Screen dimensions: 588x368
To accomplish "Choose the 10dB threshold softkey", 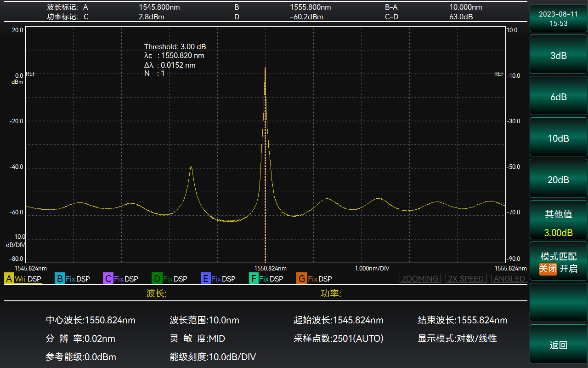I will point(558,138).
